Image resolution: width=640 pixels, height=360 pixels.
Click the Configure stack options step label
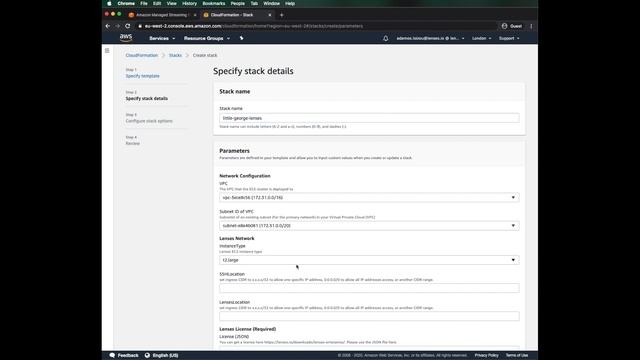tap(149, 121)
